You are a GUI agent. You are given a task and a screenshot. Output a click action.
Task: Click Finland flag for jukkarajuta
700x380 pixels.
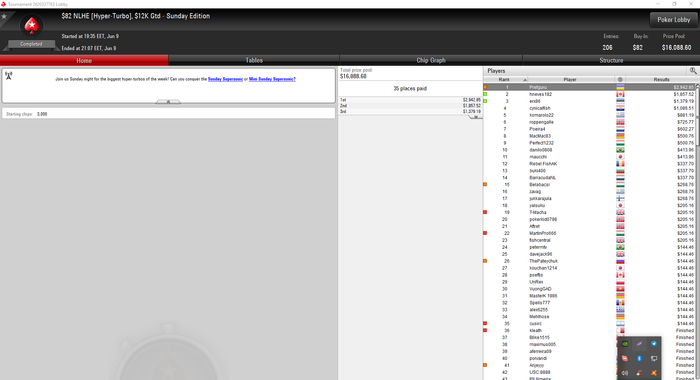[620, 198]
